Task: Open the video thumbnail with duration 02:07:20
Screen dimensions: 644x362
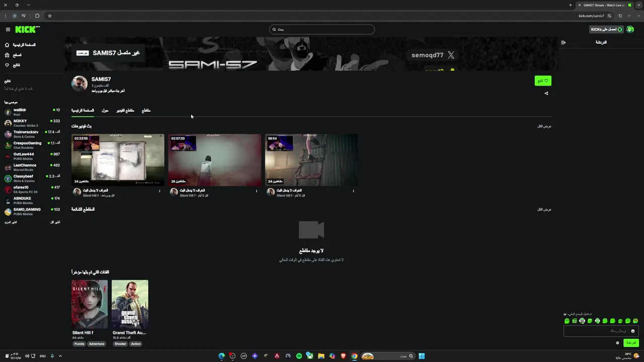Action: point(215,160)
